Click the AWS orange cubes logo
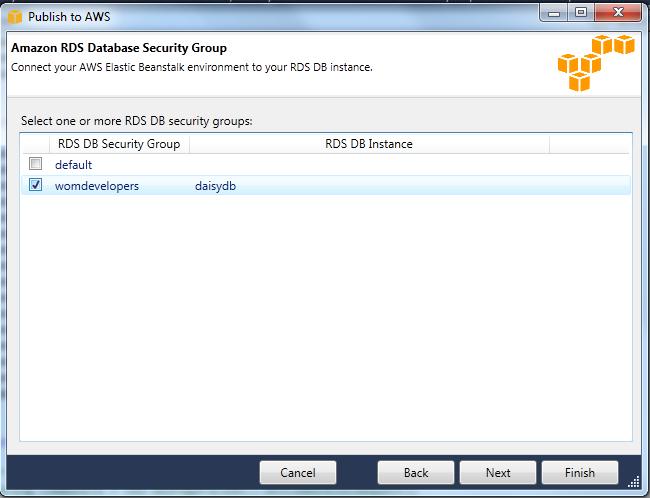Screen dimensions: 650x498 [596, 63]
